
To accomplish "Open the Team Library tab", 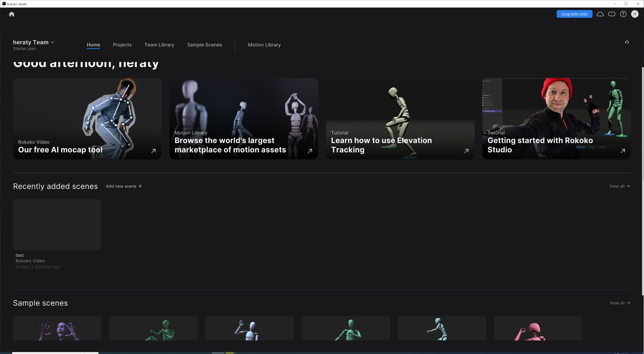I will (x=159, y=45).
